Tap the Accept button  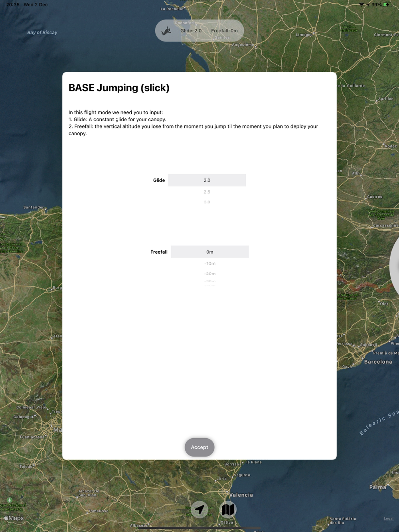199,447
